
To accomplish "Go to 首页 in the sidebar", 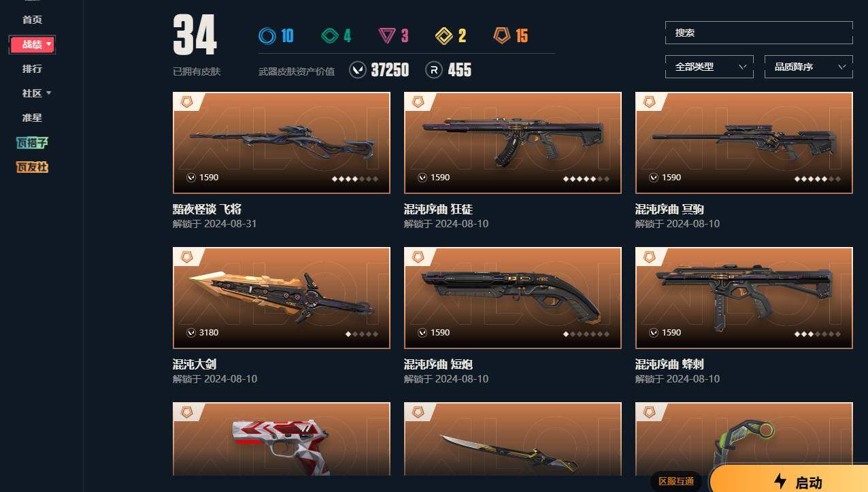I will point(32,20).
